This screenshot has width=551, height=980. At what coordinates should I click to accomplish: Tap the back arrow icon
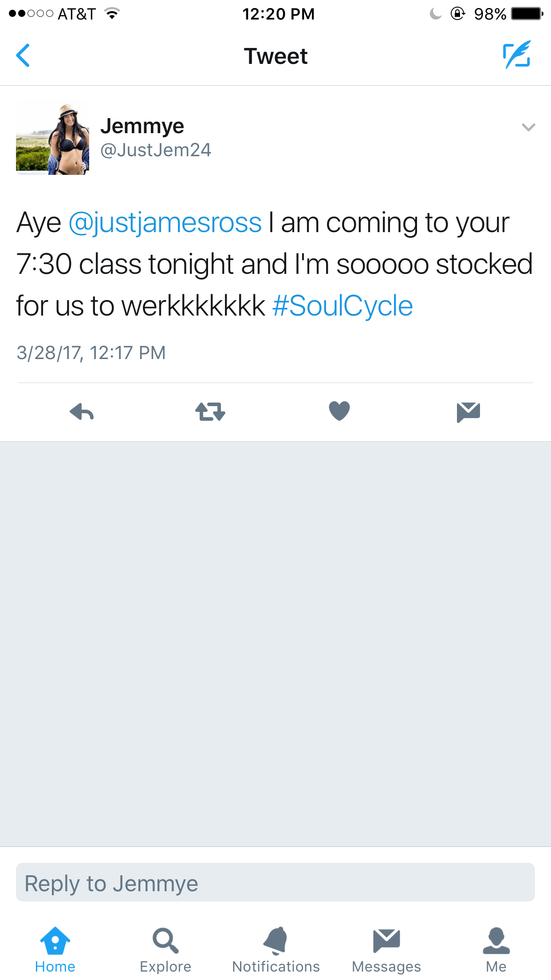[x=23, y=55]
